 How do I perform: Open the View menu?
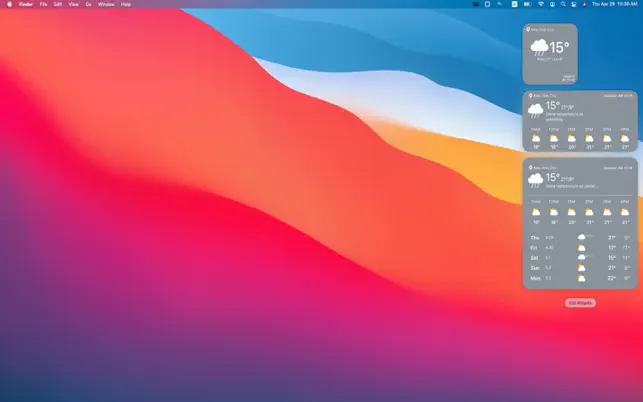point(73,4)
